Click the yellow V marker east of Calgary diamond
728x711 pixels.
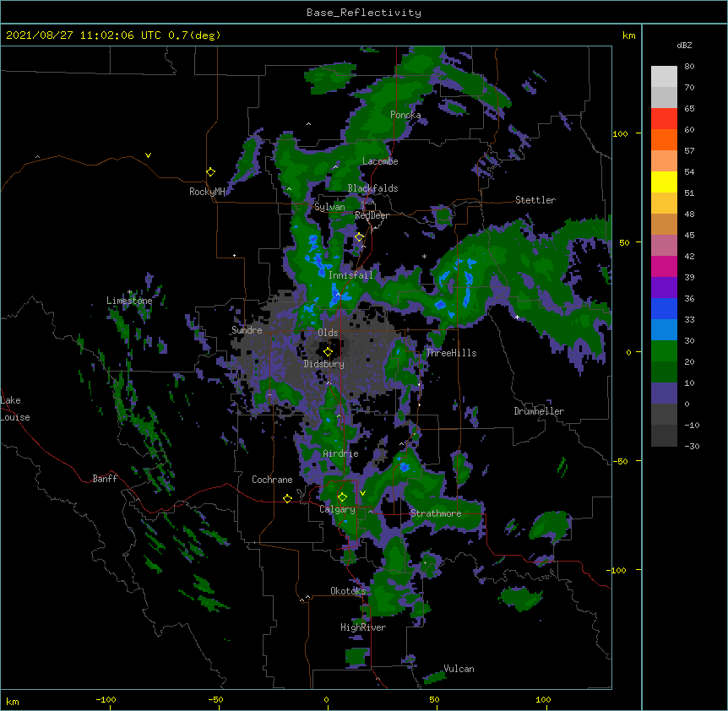coord(362,493)
